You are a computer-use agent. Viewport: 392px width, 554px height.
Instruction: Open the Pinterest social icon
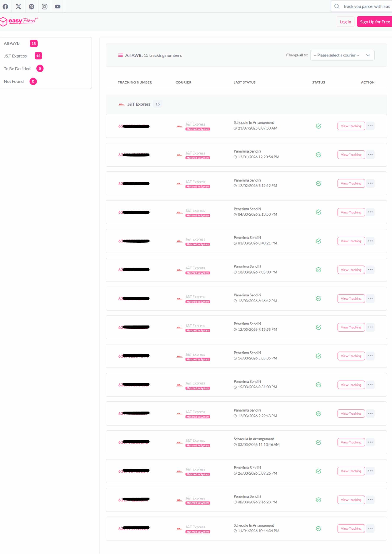click(x=31, y=6)
